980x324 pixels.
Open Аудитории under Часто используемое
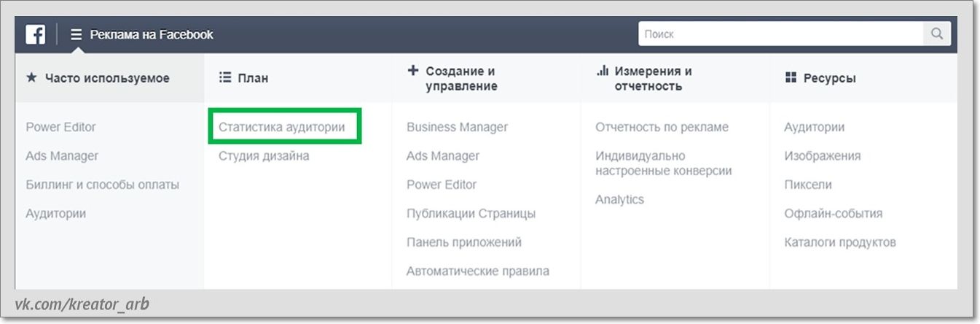55,214
